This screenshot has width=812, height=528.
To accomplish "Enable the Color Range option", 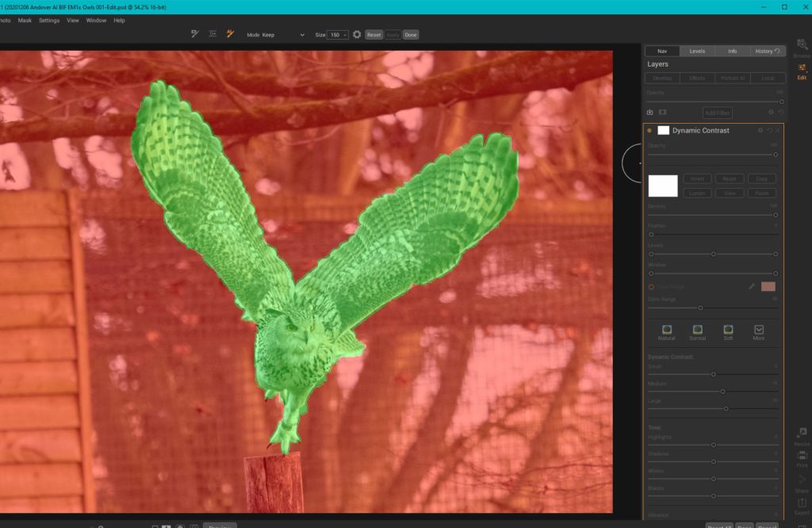I will point(653,286).
